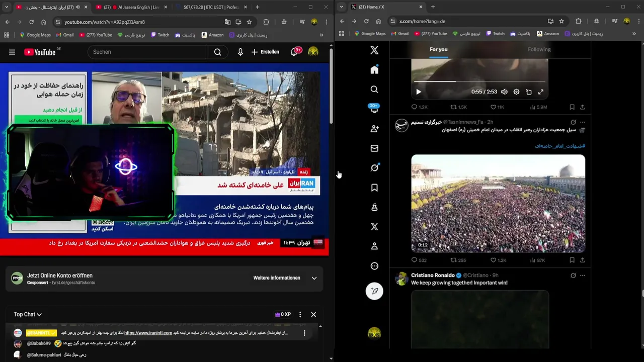Screen dimensions: 644x362
Task: Switch to Al Jazeera English browser tab
Action: tap(131, 7)
